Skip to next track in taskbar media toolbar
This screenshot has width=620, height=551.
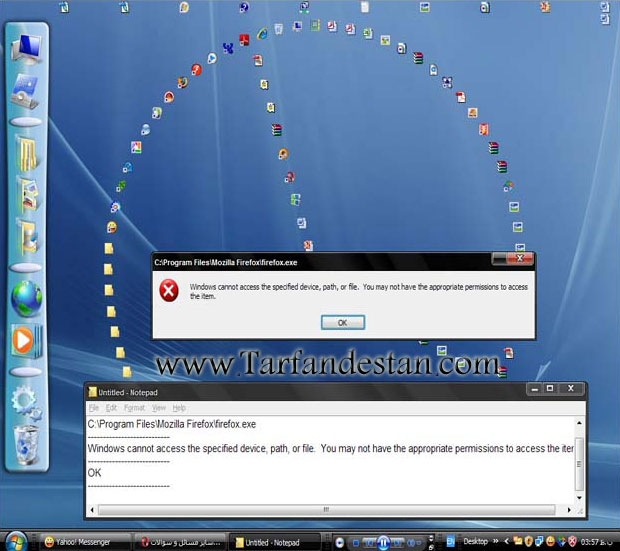[x=397, y=543]
